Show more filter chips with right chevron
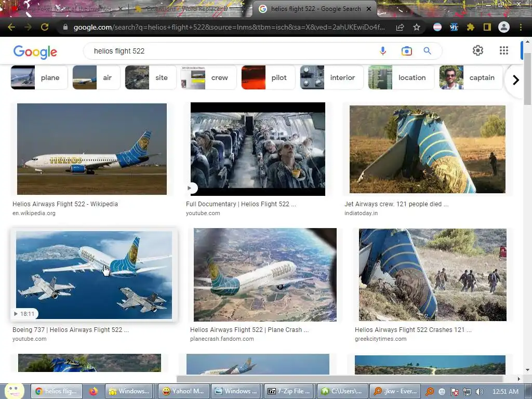The width and height of the screenshot is (532, 399). pyautogui.click(x=516, y=80)
